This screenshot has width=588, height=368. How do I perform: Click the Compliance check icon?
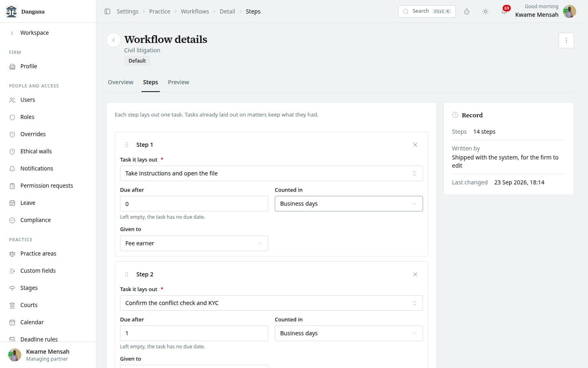[12, 220]
